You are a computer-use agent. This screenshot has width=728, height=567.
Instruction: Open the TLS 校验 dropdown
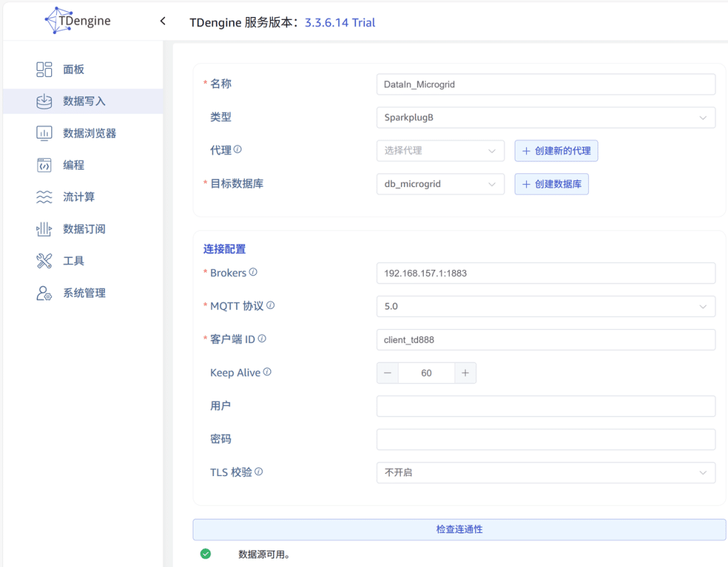(545, 472)
